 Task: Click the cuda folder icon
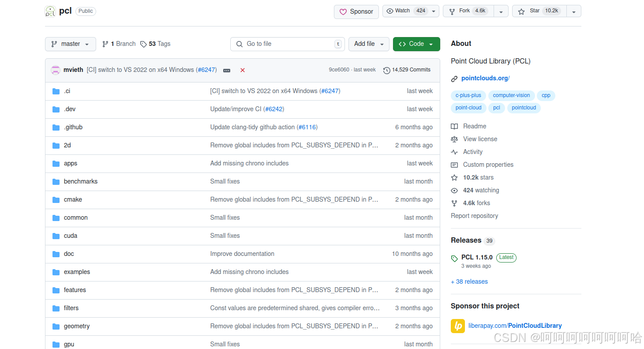[x=56, y=236]
